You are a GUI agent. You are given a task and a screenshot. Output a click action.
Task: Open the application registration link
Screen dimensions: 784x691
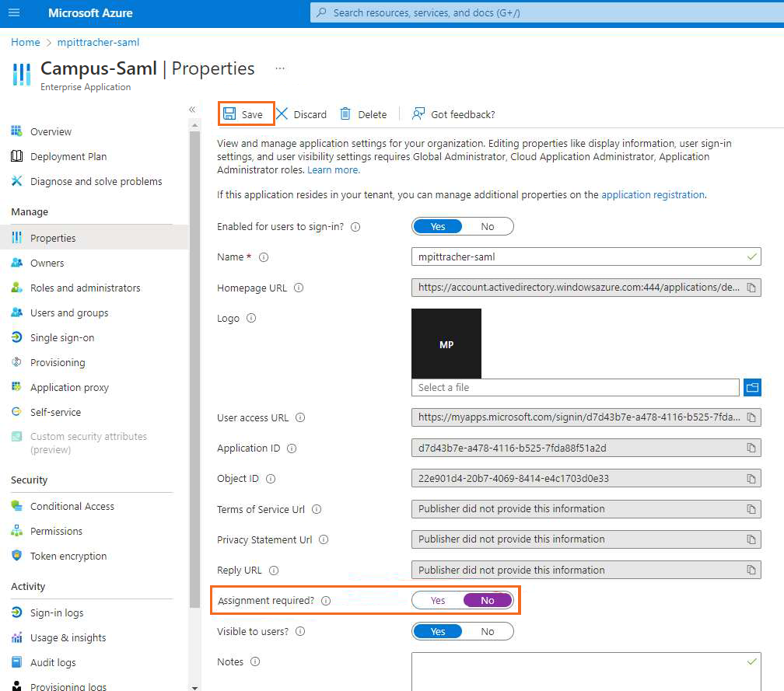point(653,195)
